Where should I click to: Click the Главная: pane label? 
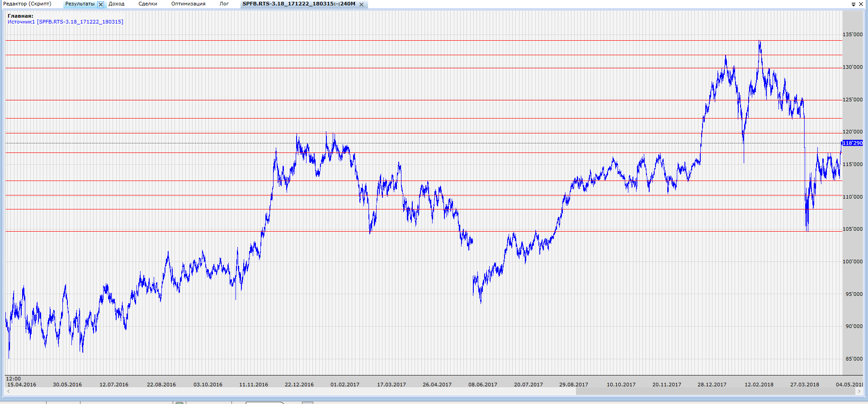coord(20,16)
